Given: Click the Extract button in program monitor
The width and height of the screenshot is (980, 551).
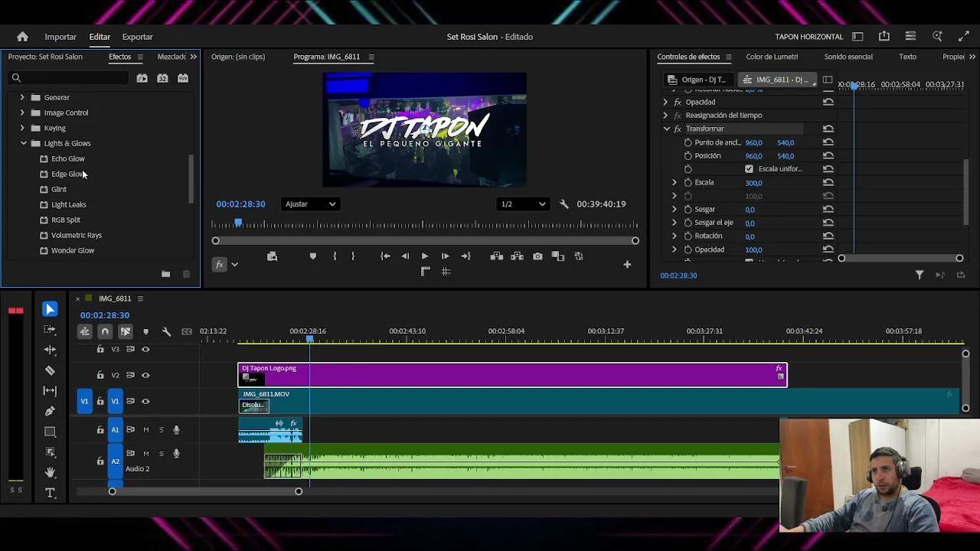Looking at the screenshot, I should point(517,256).
